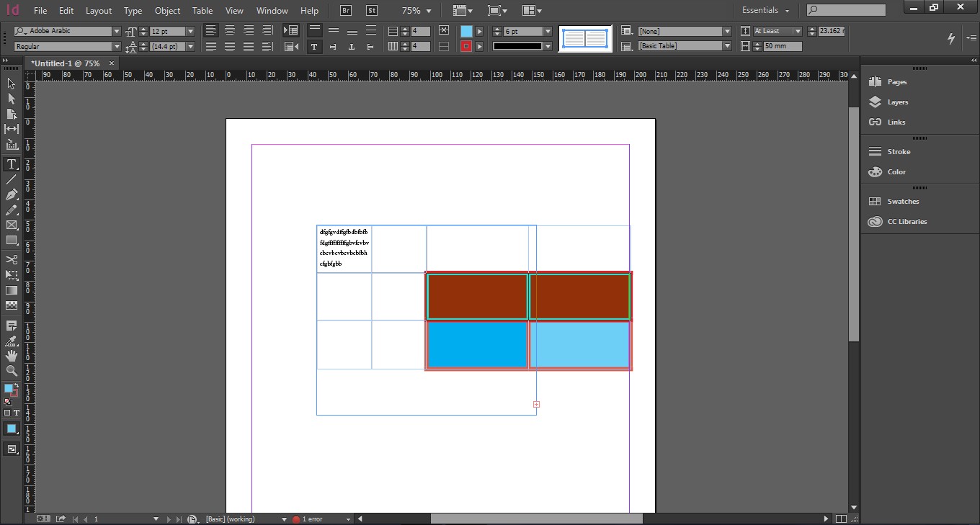Image resolution: width=980 pixels, height=525 pixels.
Task: Toggle align left paragraph alignment
Action: [211, 31]
